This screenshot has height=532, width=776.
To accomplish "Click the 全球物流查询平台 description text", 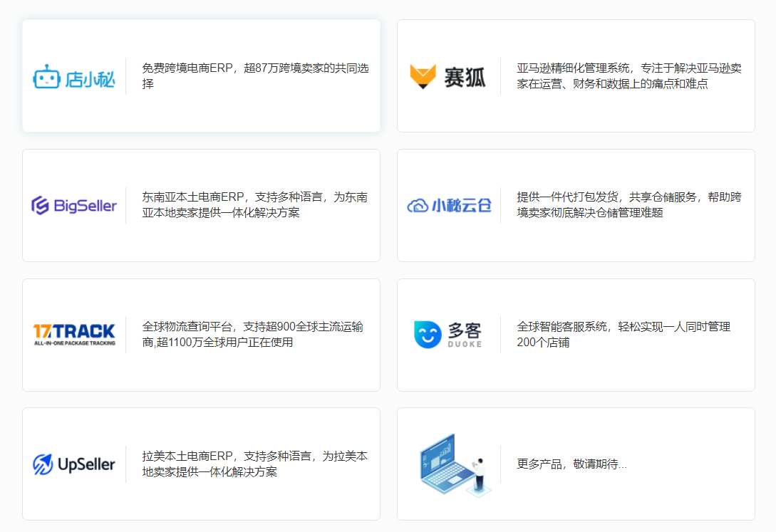I will click(x=252, y=335).
